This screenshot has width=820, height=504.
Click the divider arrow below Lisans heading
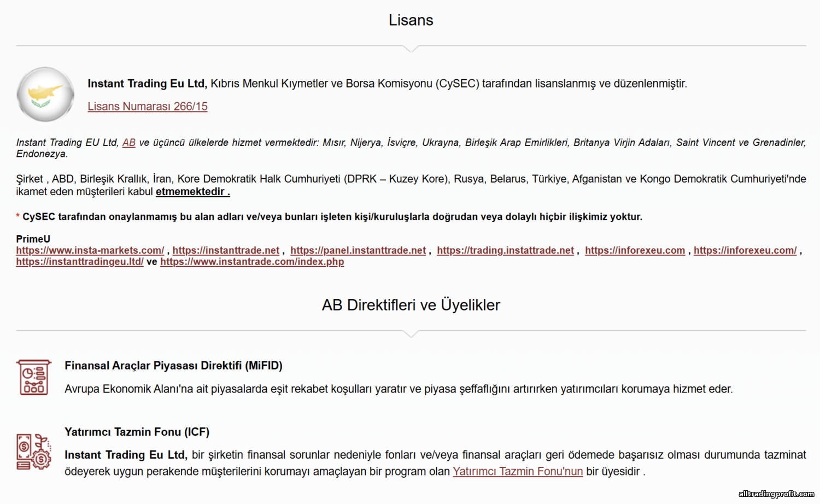click(x=411, y=49)
